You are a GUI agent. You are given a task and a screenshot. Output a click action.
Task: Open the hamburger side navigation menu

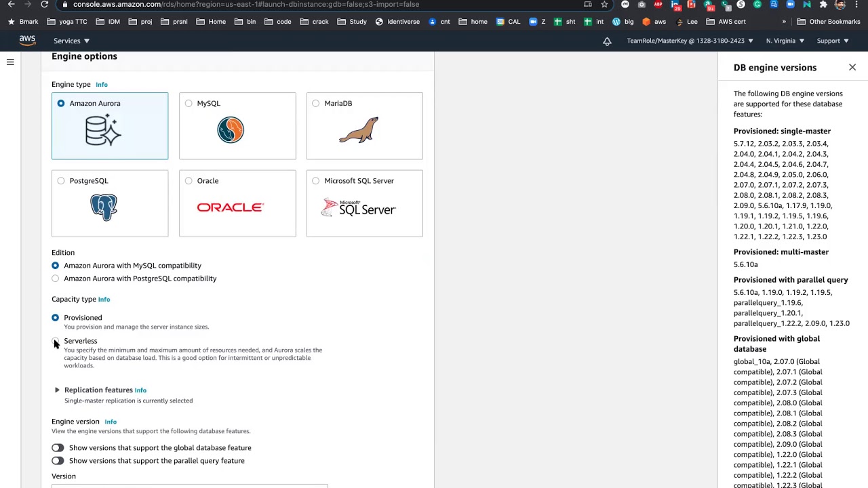coord(10,62)
